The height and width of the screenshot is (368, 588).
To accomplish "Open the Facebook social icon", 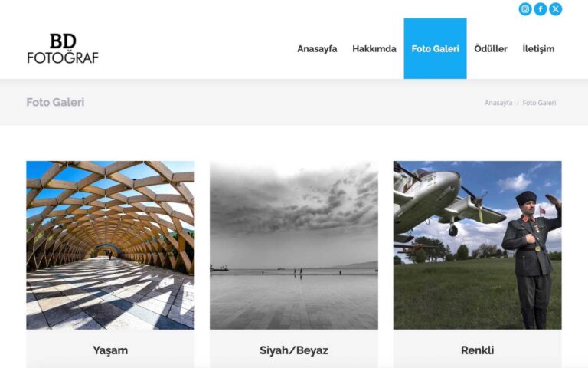I will pos(541,9).
